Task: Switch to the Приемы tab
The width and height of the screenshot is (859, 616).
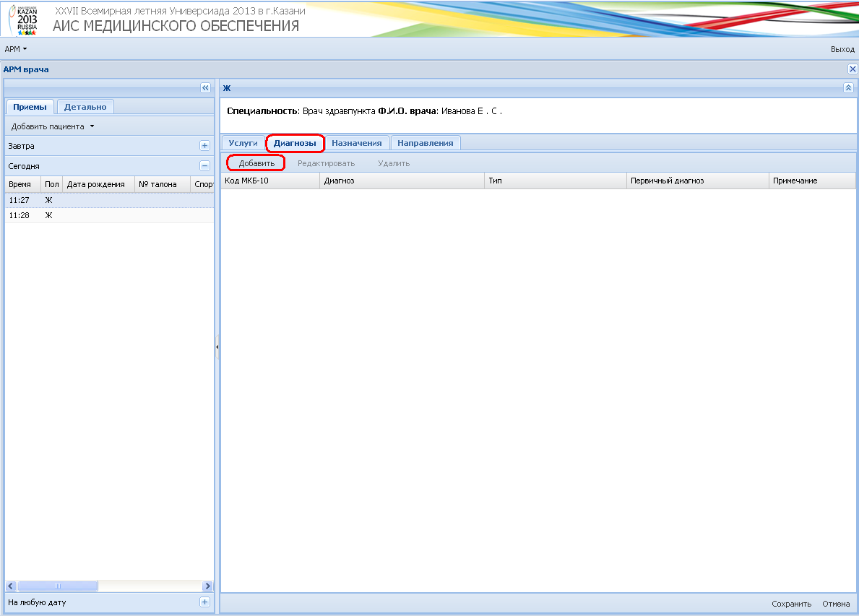Action: (30, 107)
